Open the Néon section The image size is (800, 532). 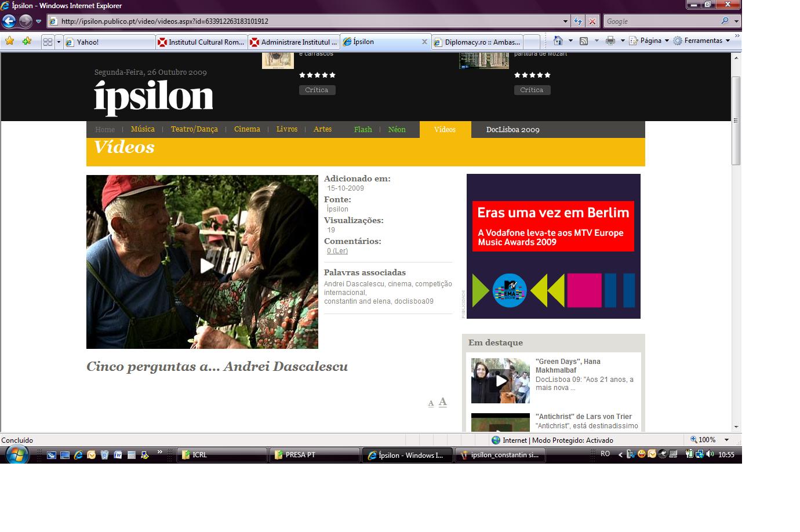(397, 129)
